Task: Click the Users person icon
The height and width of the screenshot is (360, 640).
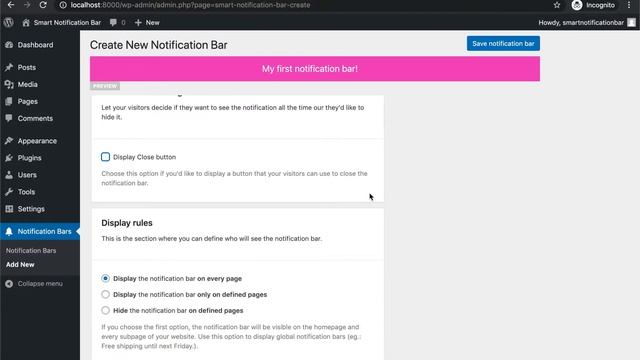Action: (x=9, y=175)
